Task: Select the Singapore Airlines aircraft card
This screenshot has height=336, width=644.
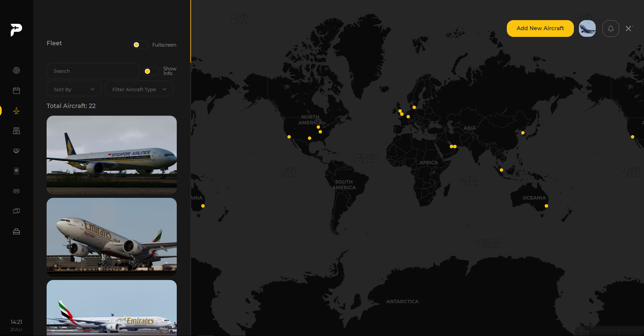Action: 112,155
